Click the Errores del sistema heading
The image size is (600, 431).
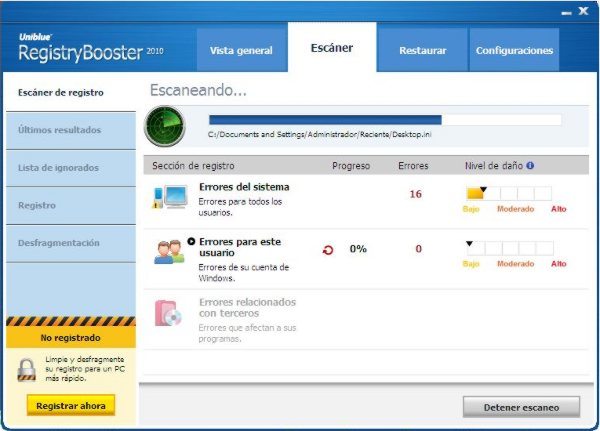pos(244,187)
